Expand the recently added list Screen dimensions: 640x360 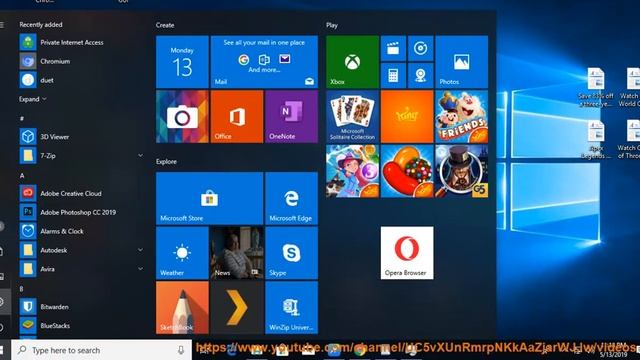(x=33, y=99)
